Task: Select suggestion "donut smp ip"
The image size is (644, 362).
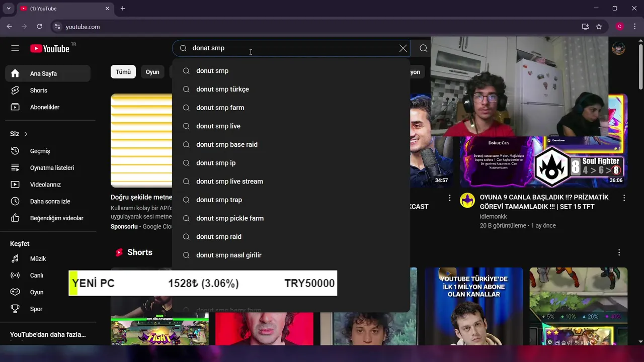Action: pos(291,163)
